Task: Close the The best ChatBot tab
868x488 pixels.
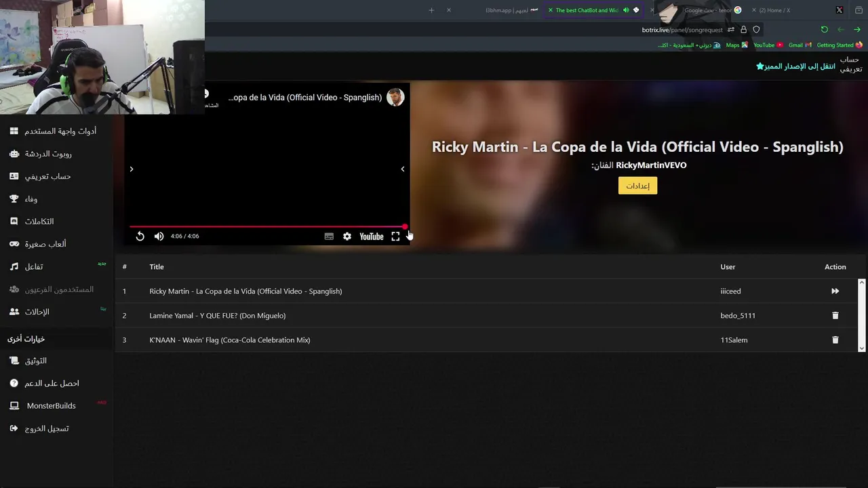Action: tap(550, 10)
